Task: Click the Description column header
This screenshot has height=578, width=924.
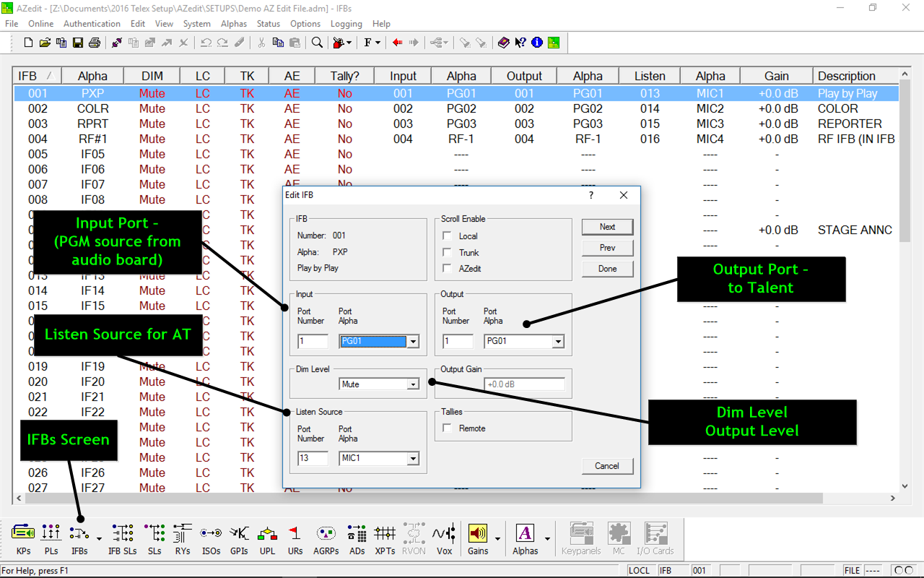Action: pyautogui.click(x=856, y=76)
